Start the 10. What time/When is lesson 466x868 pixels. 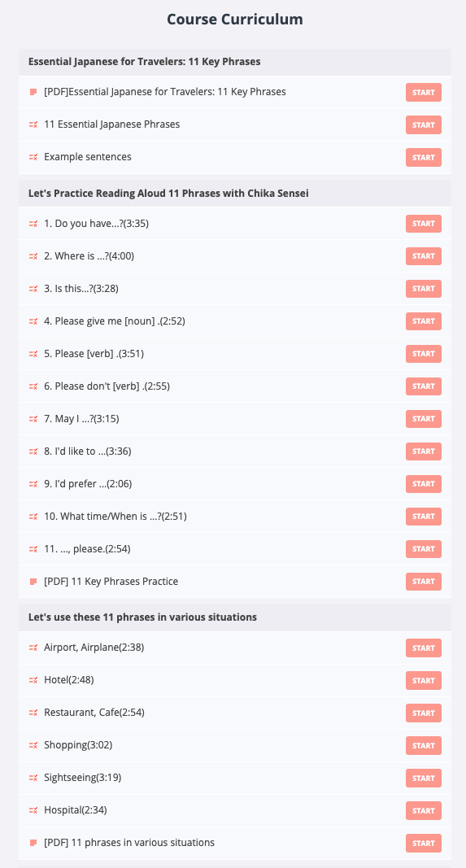(424, 517)
